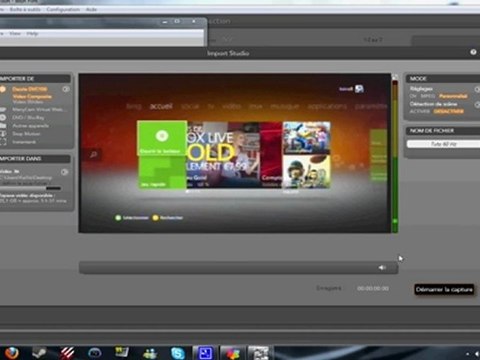Set scene detection to ACTIVÉE
This screenshot has width=480, height=360.
[420, 111]
